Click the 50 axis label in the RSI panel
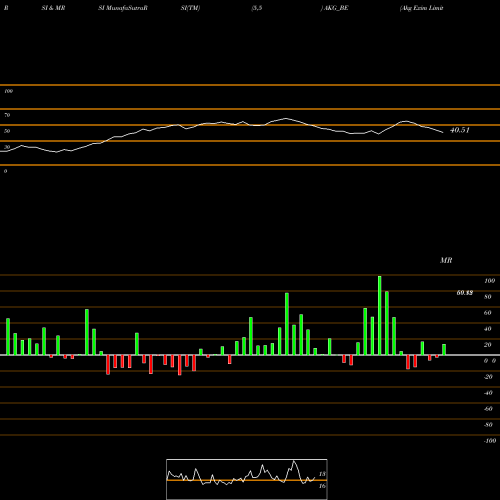 click(x=7, y=131)
